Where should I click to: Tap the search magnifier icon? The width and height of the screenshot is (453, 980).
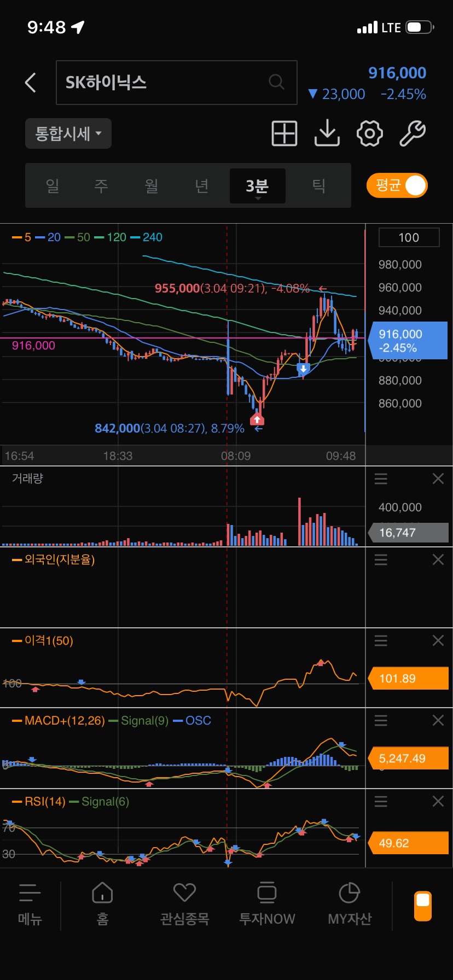point(277,82)
